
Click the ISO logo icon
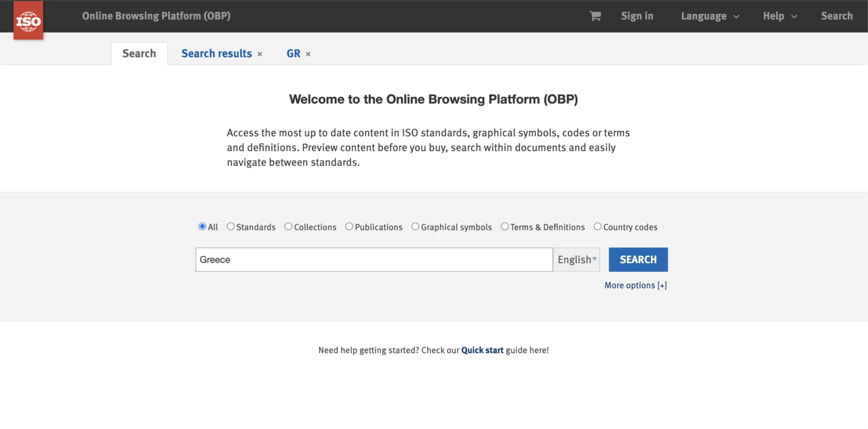(x=28, y=20)
